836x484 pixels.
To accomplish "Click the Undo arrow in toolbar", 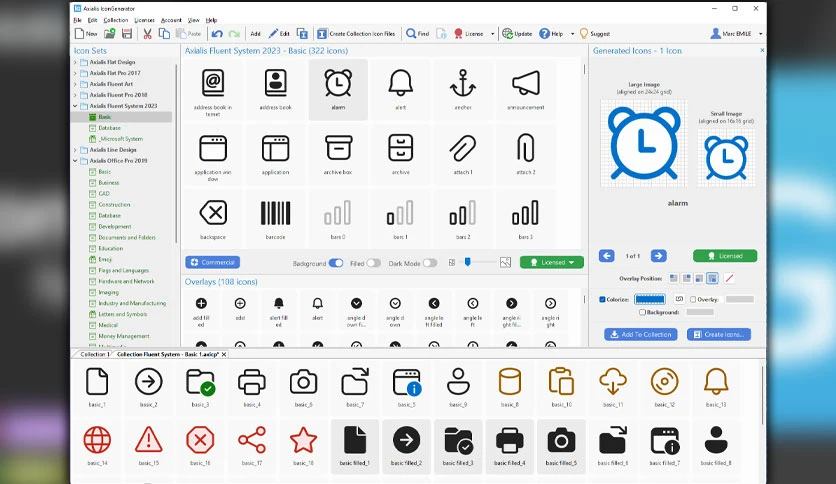I will point(217,34).
